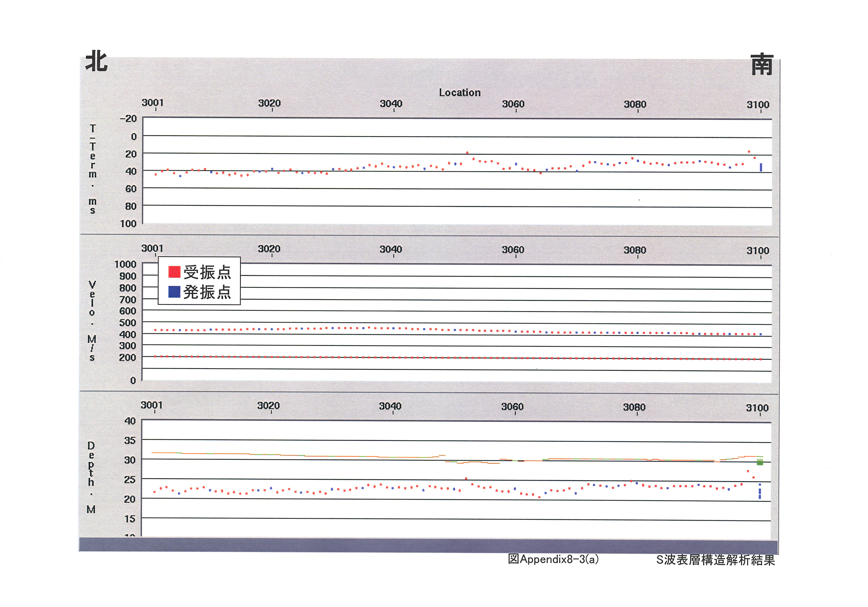This screenshot has width=868, height=607.
Task: Select the 受振点 legend label
Action: click(x=207, y=272)
